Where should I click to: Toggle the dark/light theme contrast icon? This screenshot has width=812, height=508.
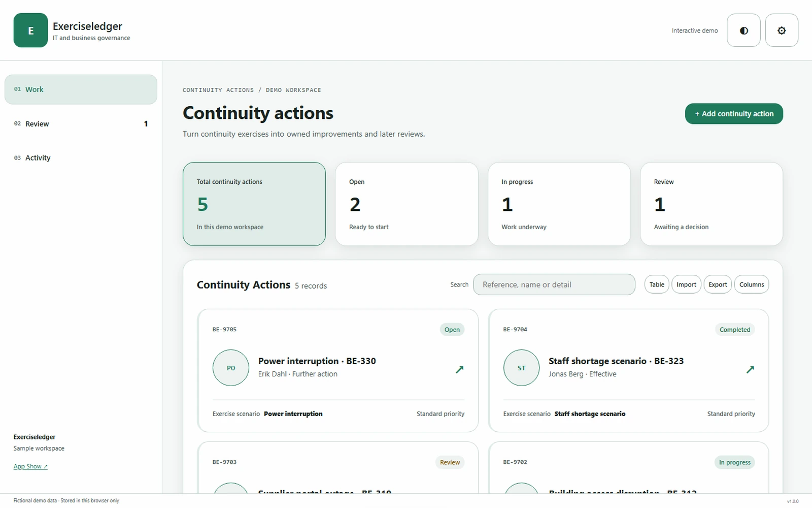743,30
